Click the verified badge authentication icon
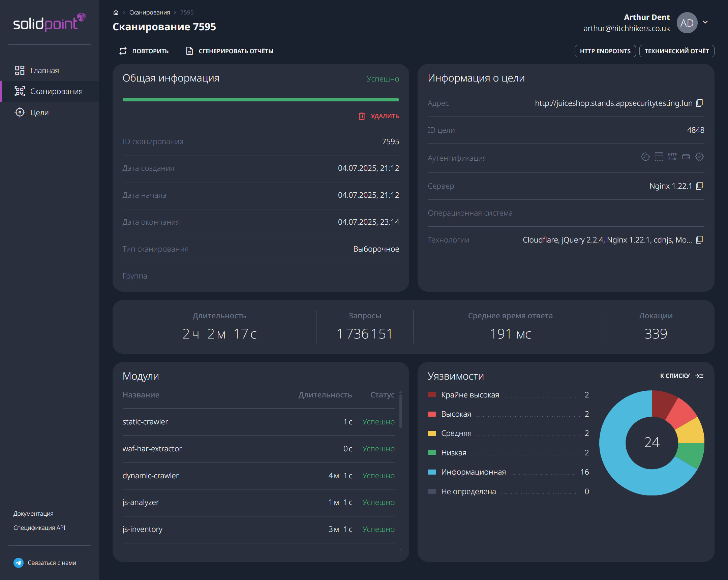 [699, 156]
